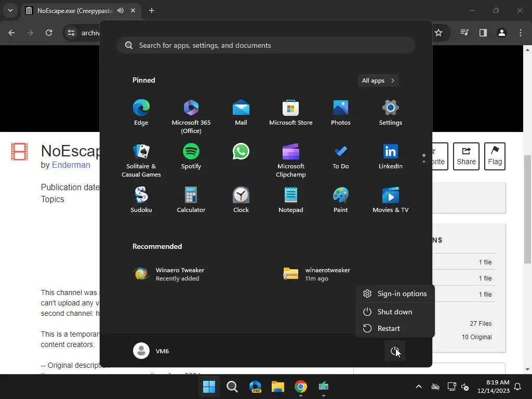
Task: Click the muted volume tray icon
Action: point(465,387)
